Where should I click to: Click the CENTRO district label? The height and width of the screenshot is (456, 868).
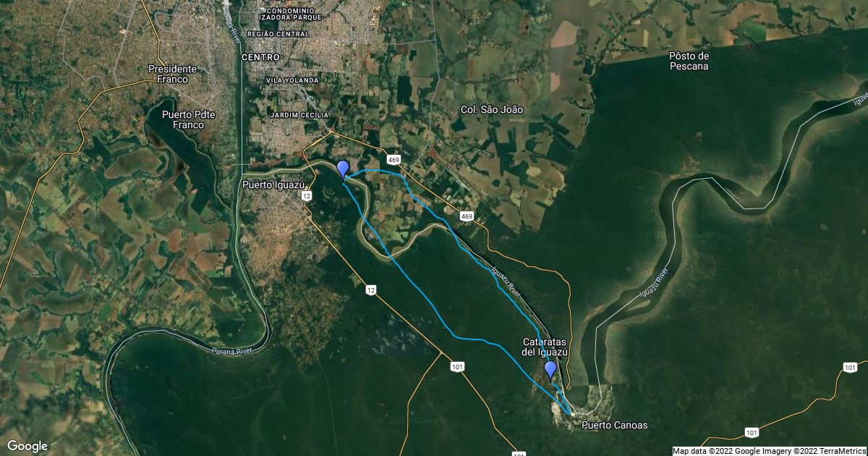[x=260, y=56]
